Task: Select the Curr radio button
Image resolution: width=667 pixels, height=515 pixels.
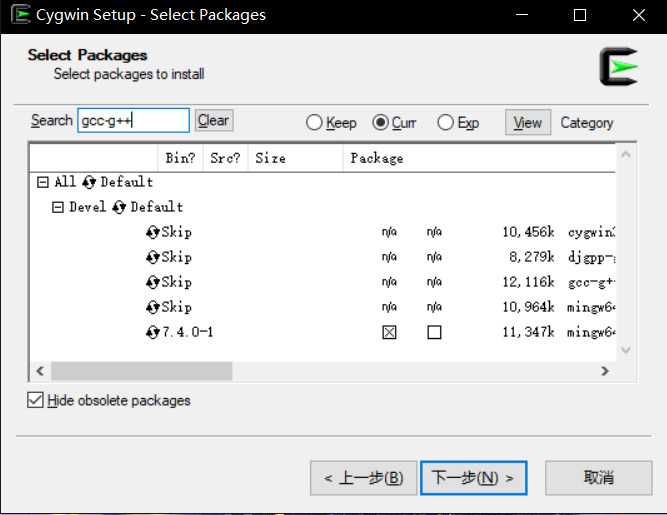Action: [x=380, y=122]
